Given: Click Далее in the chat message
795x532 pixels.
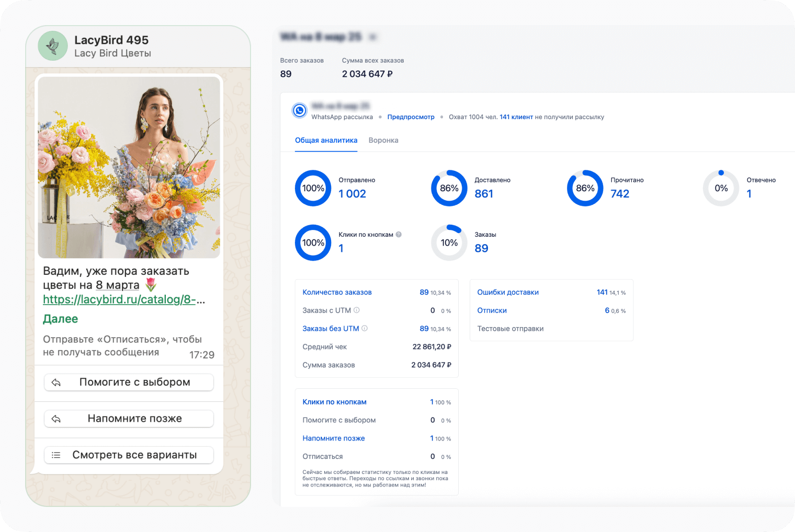Looking at the screenshot, I should tap(60, 319).
